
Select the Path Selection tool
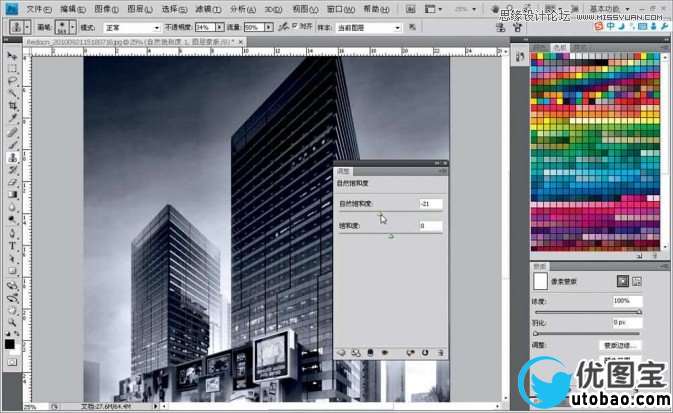(x=12, y=259)
